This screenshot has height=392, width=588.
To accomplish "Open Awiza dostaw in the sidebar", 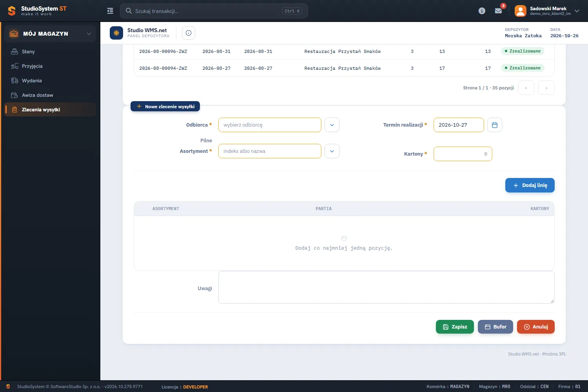I will tap(50, 95).
